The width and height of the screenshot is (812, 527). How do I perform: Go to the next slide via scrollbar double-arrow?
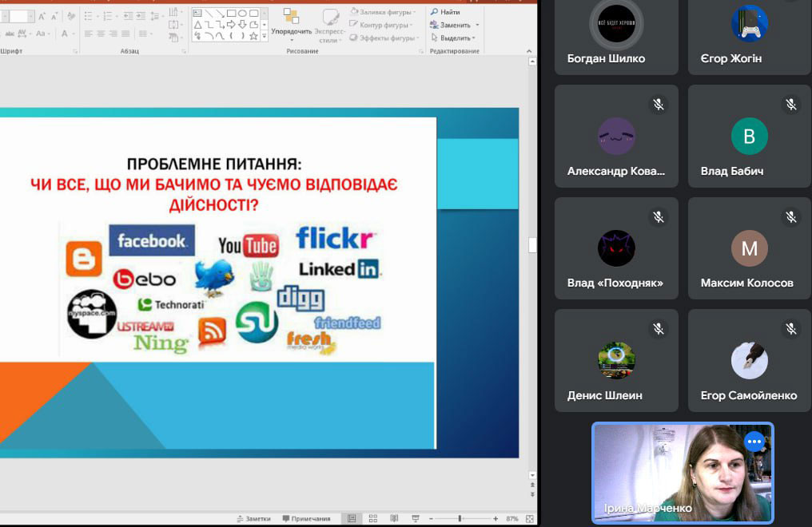point(532,494)
